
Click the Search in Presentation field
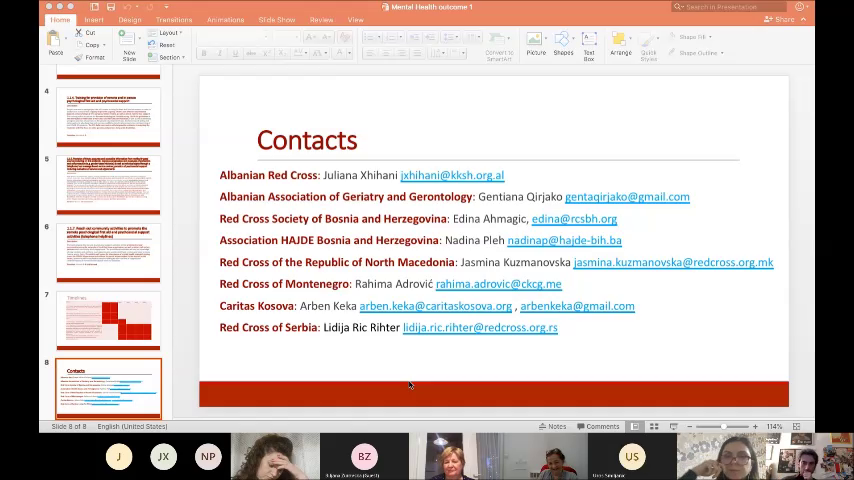click(729, 7)
